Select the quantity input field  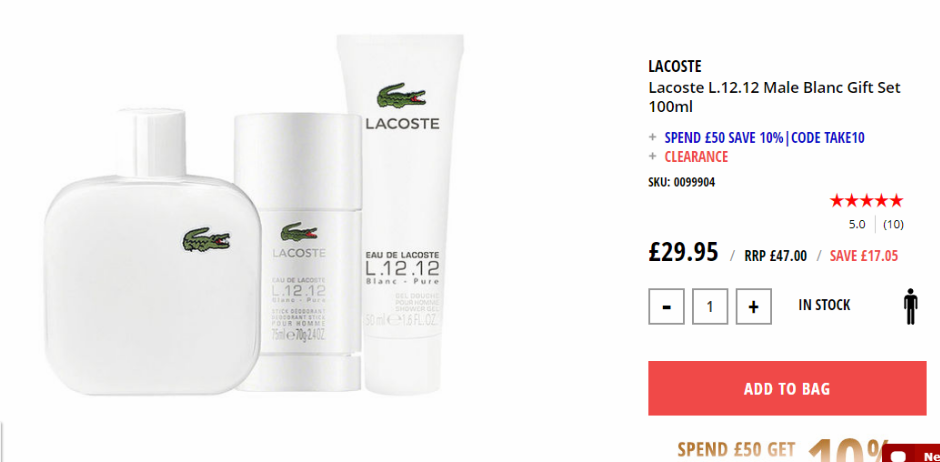710,306
